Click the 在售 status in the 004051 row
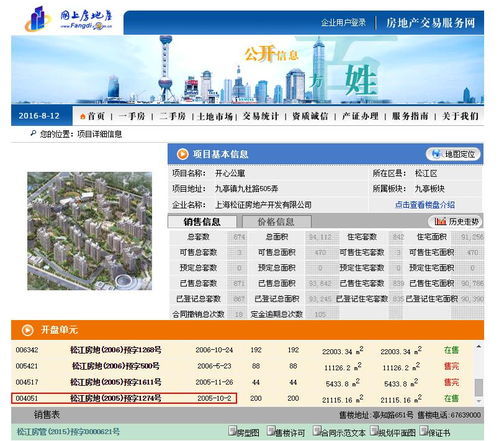Viewport: 499px width, 441px height. (452, 398)
